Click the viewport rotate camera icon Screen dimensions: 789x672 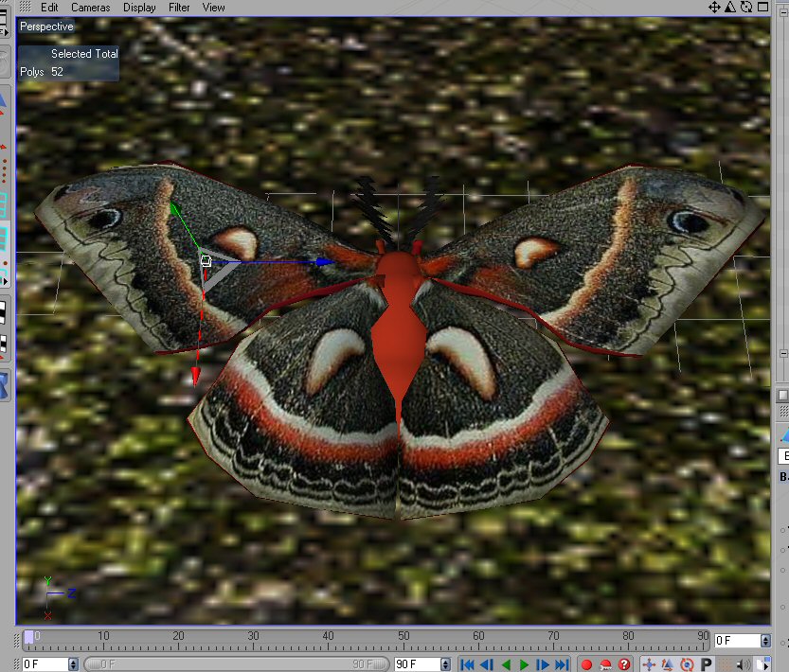(745, 7)
